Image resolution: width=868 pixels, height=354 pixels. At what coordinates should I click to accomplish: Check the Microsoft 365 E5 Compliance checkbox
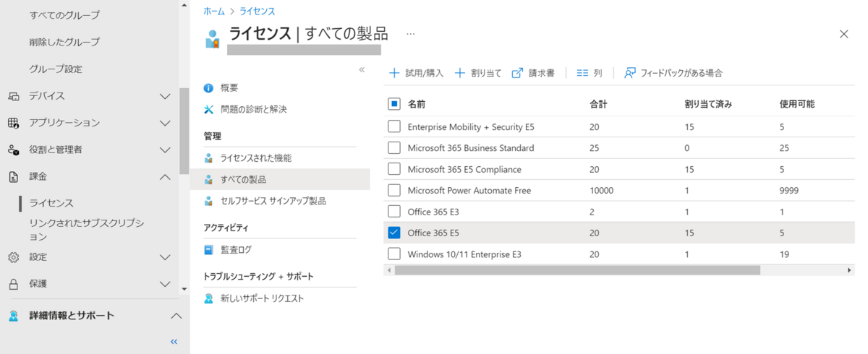point(394,169)
